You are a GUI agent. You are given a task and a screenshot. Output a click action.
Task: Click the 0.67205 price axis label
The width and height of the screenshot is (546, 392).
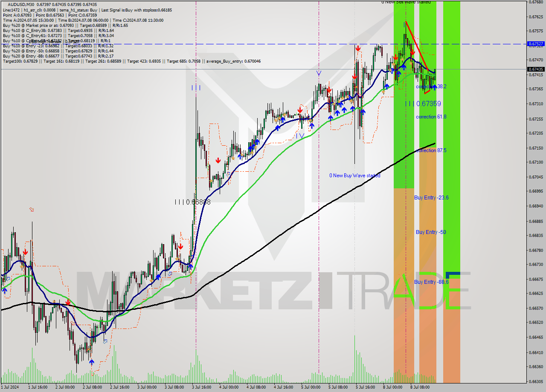[536, 133]
